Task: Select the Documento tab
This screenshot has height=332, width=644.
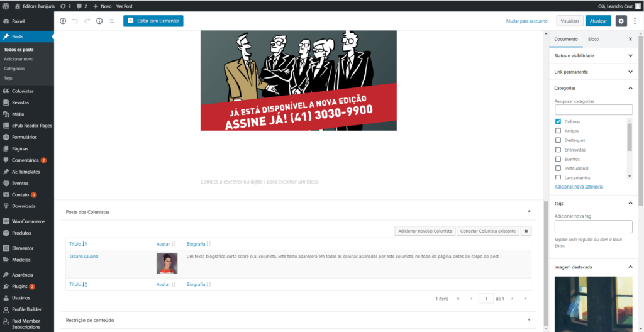Action: [565, 39]
